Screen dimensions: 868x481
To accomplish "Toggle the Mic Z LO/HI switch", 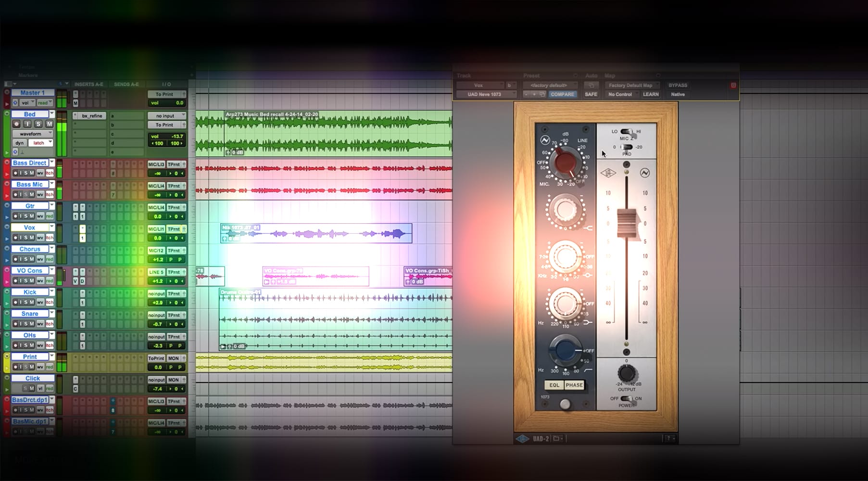I will (x=627, y=131).
